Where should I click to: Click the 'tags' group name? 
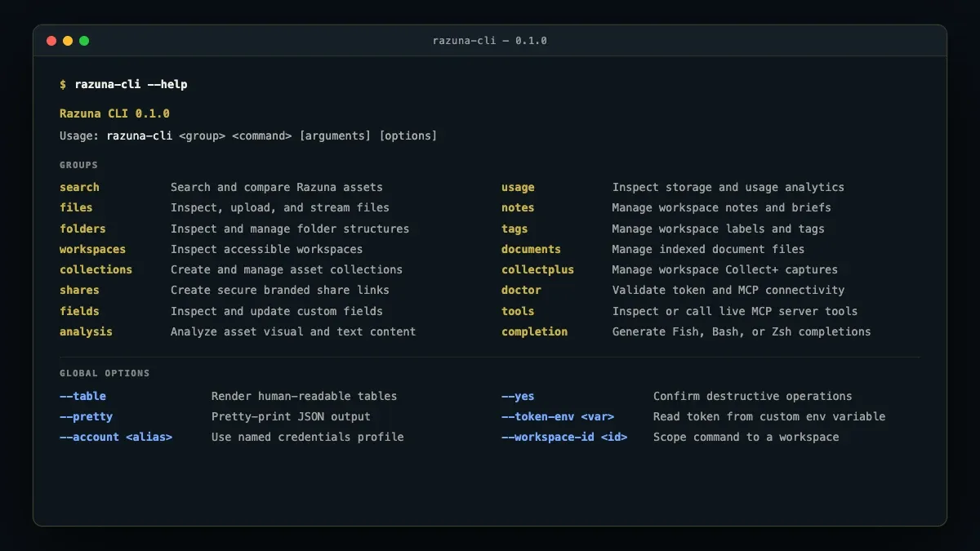(x=514, y=229)
